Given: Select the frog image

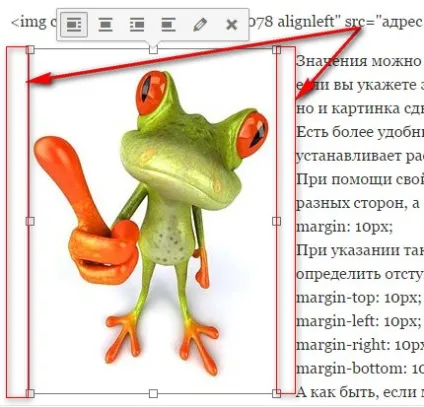Looking at the screenshot, I should pyautogui.click(x=153, y=222).
